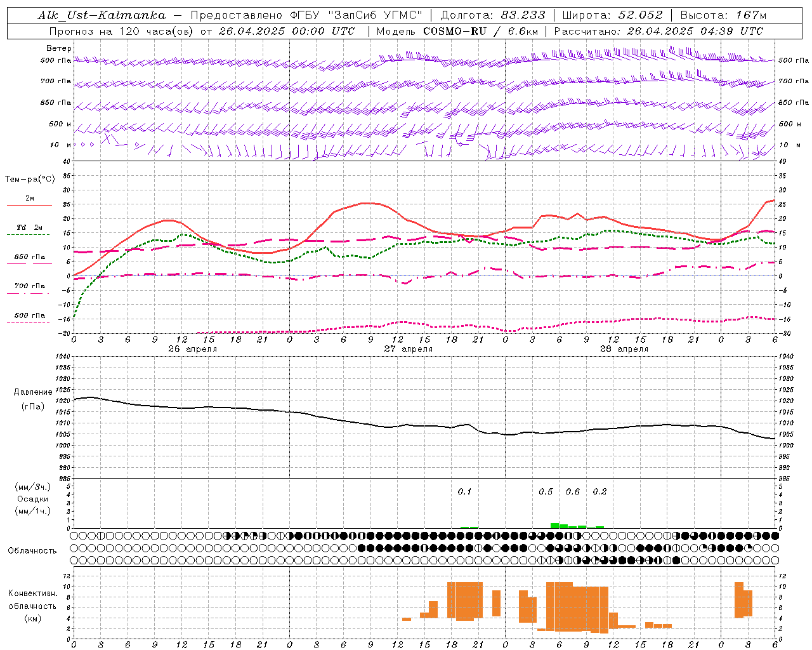Click the '27 апреля' date label
Image resolution: width=812 pixels, height=650 pixels.
point(408,349)
